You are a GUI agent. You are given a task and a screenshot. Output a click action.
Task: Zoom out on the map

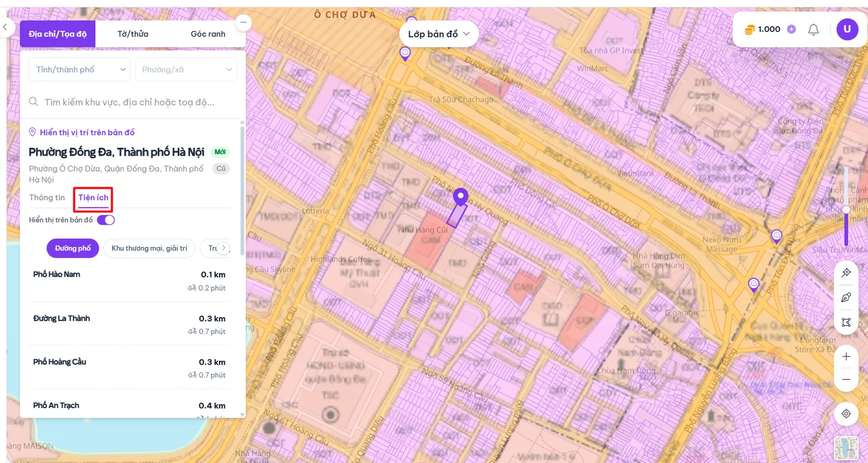pos(846,379)
